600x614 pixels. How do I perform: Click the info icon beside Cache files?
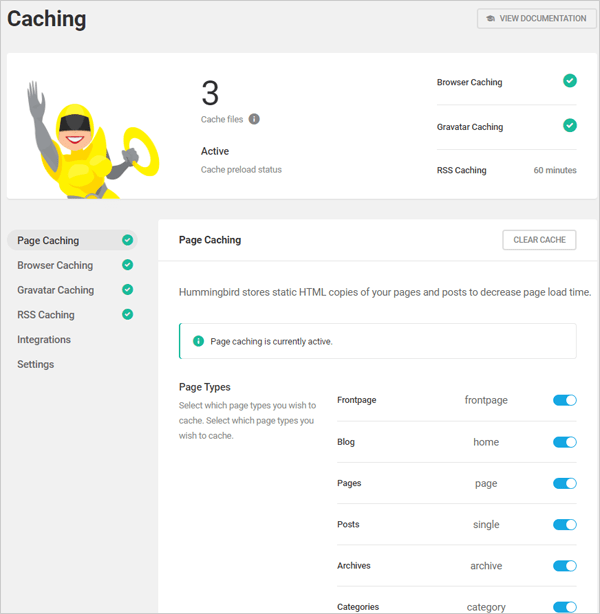pos(254,119)
